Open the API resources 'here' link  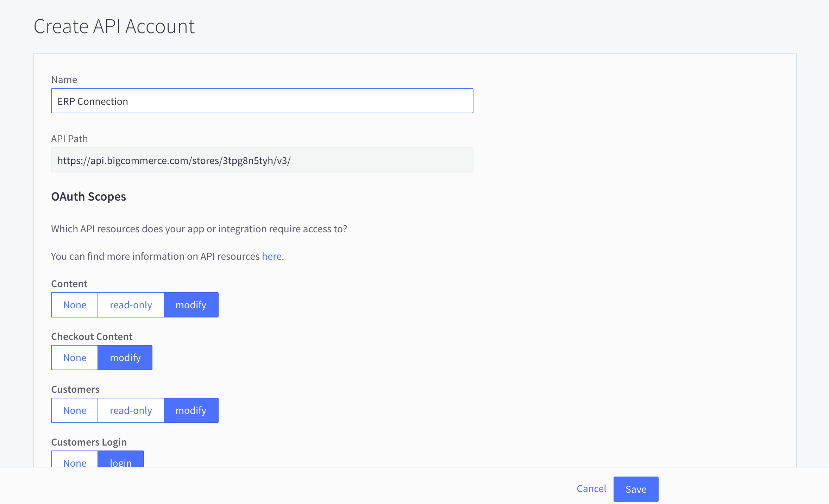[x=271, y=256]
